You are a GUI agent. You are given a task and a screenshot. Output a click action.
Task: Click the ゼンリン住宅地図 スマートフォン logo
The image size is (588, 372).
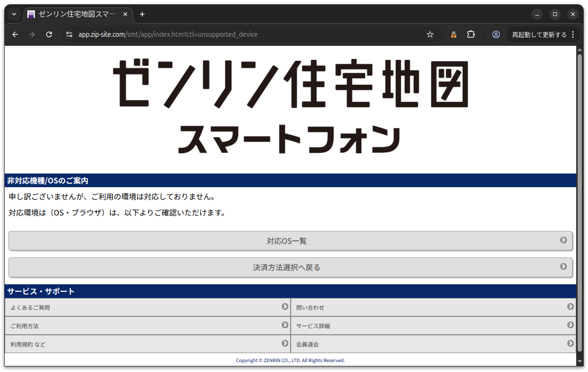(290, 107)
